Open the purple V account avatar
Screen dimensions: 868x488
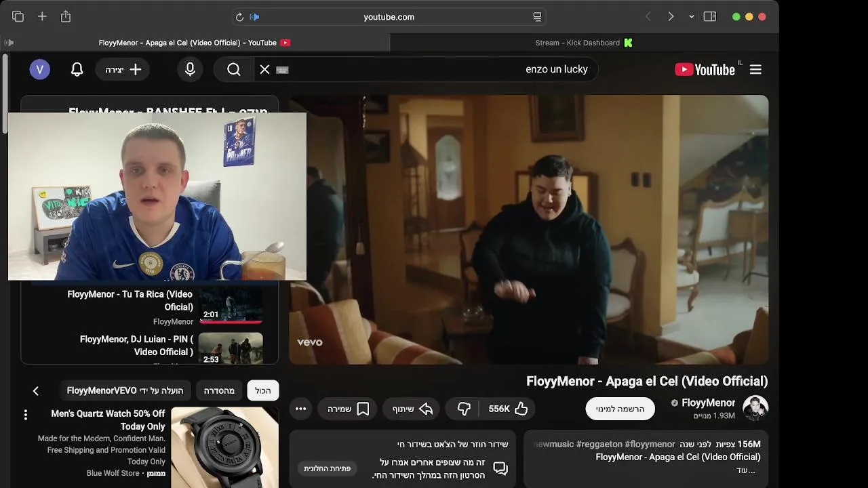[x=39, y=69]
